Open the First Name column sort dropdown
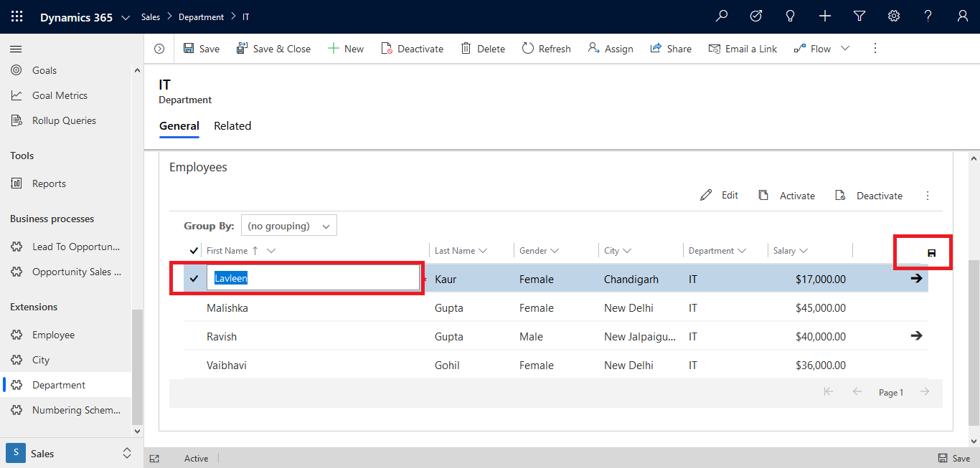 point(270,250)
